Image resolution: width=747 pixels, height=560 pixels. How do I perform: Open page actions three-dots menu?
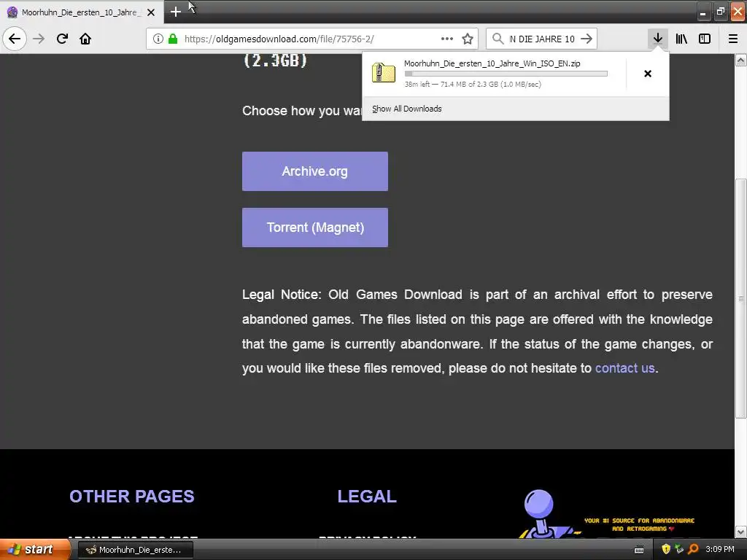coord(447,39)
